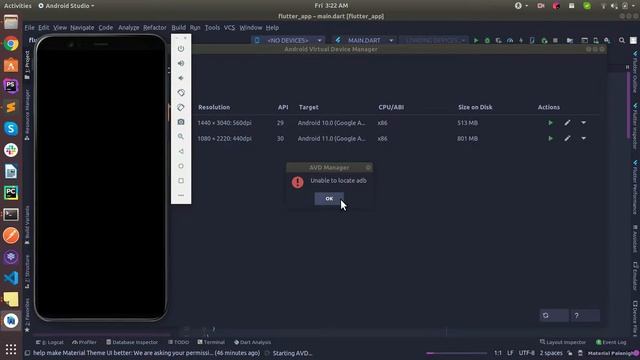Edit the Android 10.0 virtual device
This screenshot has width=640, height=360.
(567, 123)
